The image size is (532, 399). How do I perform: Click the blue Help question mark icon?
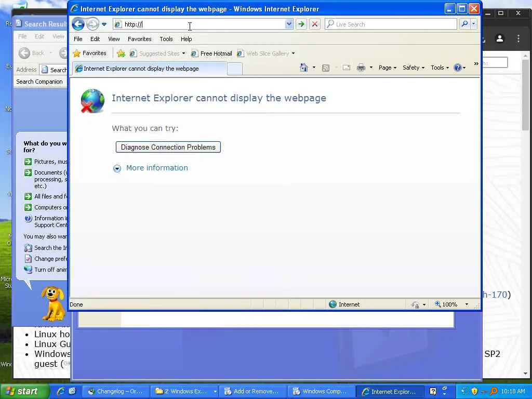point(457,68)
